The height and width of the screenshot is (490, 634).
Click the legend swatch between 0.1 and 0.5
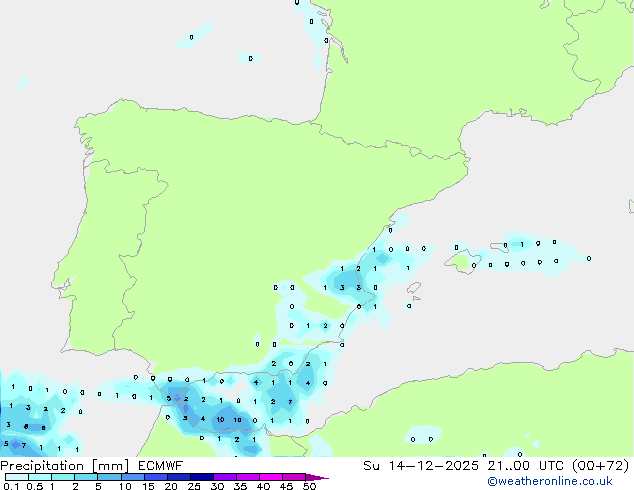tap(17, 477)
